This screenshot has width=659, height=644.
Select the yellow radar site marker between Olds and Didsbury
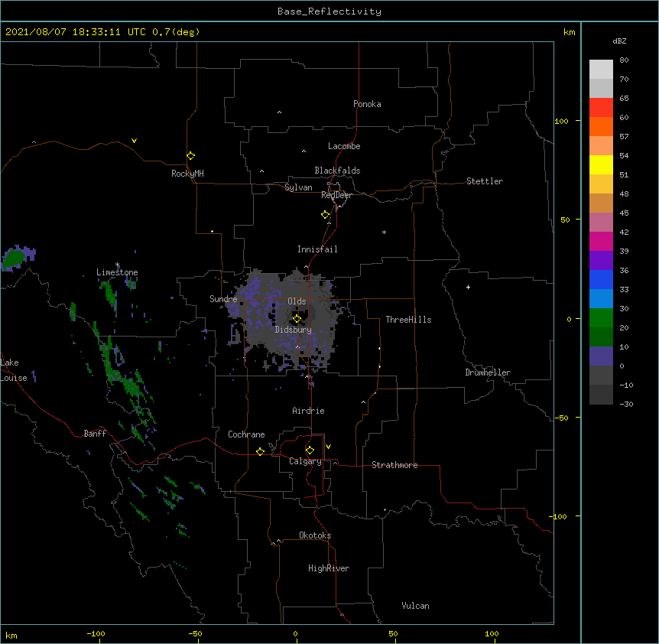[x=297, y=319]
